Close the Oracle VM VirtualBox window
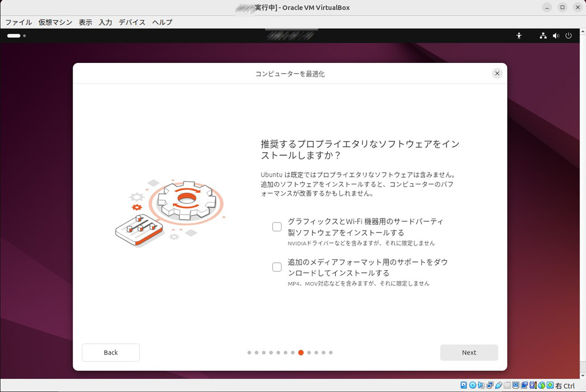 [577, 7]
